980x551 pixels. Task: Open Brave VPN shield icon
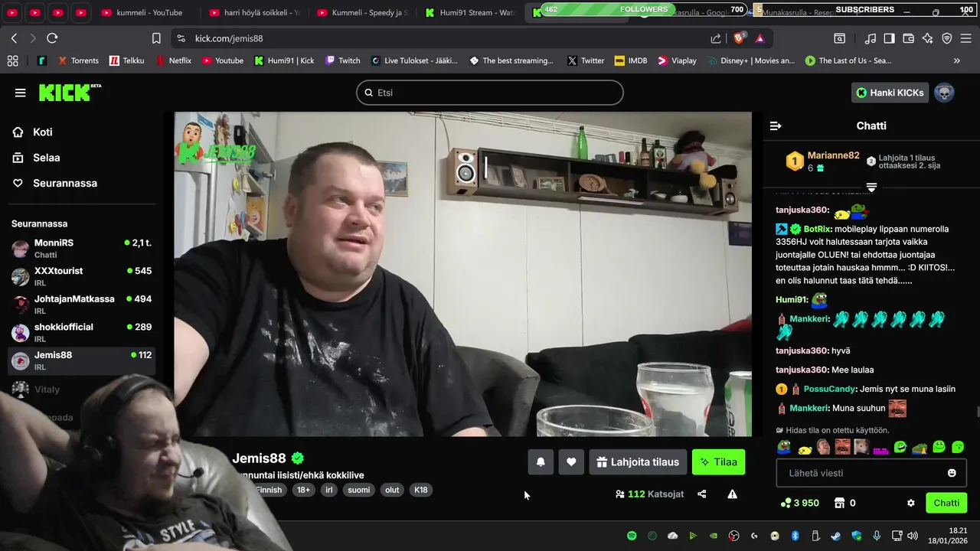coord(947,38)
